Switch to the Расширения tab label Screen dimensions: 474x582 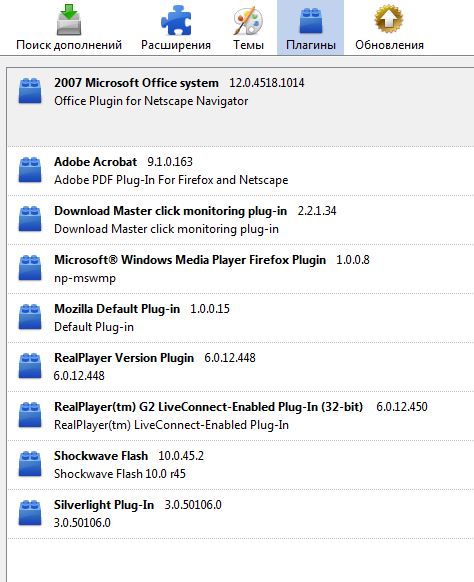[x=176, y=45]
